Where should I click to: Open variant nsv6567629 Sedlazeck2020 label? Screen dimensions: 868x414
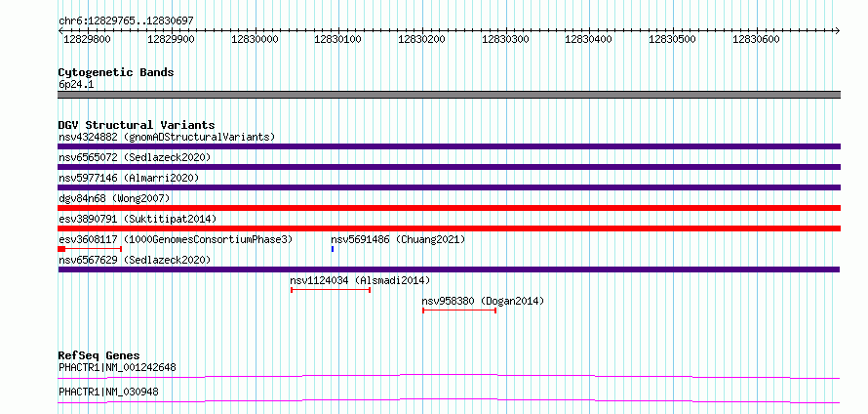(135, 260)
